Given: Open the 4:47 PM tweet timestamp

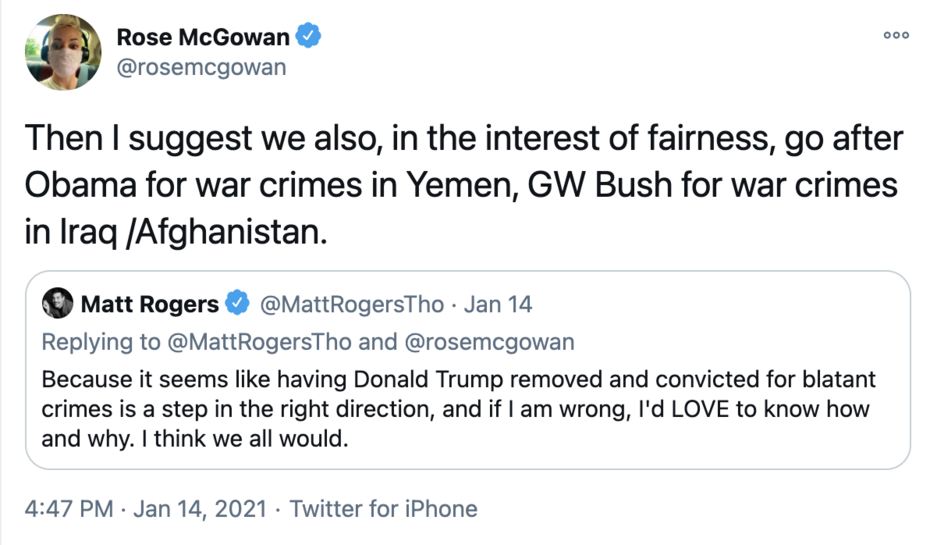Looking at the screenshot, I should (70, 509).
